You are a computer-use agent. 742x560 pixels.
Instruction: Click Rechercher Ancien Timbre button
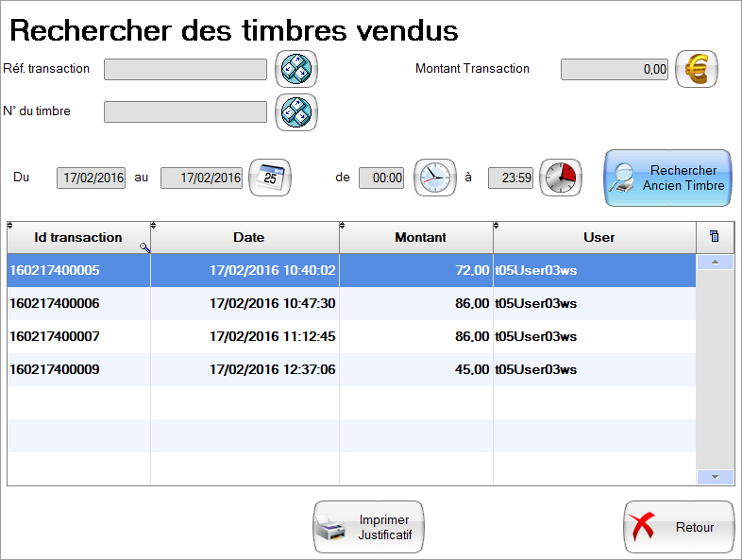coord(667,178)
